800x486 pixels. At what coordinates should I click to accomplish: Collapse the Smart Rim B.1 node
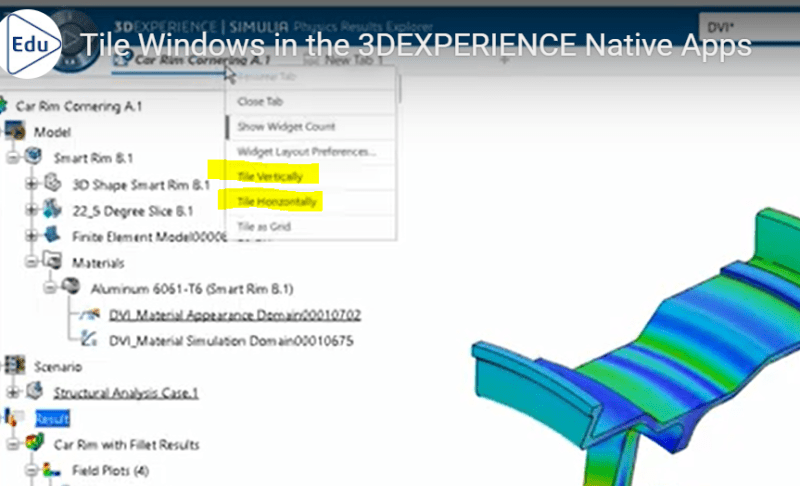tap(13, 158)
